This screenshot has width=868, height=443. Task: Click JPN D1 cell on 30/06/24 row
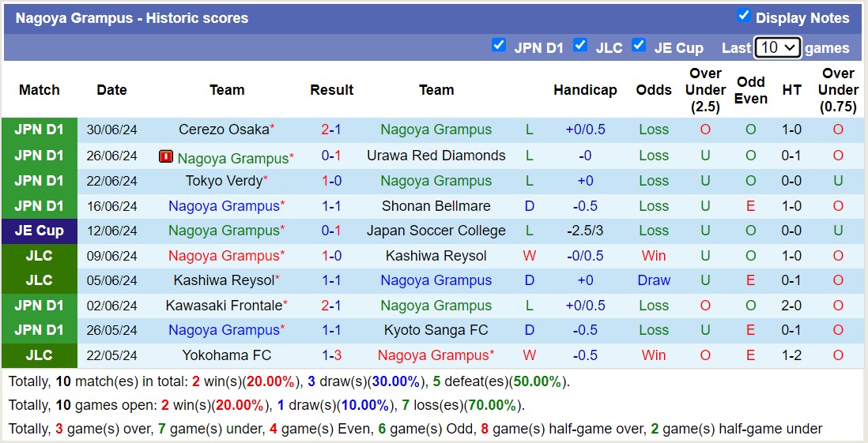point(40,130)
